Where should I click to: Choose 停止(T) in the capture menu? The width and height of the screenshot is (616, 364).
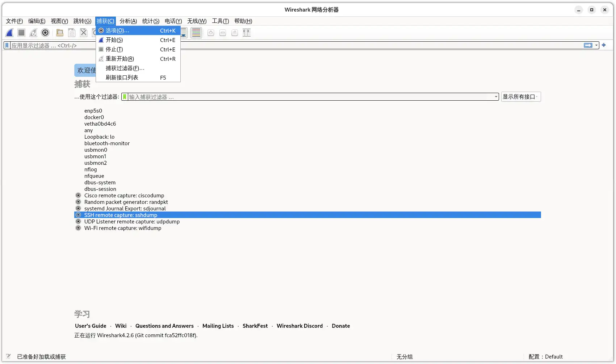pyautogui.click(x=138, y=49)
